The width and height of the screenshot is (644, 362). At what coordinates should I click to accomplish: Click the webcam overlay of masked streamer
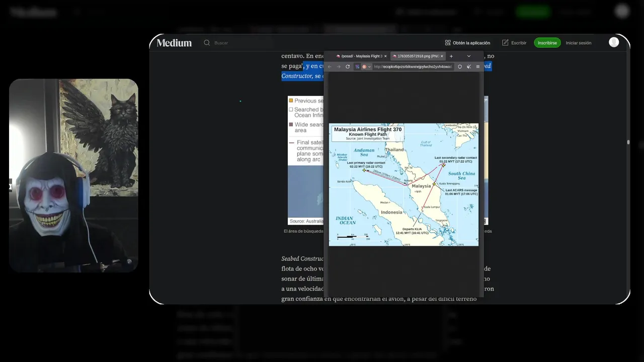[73, 175]
